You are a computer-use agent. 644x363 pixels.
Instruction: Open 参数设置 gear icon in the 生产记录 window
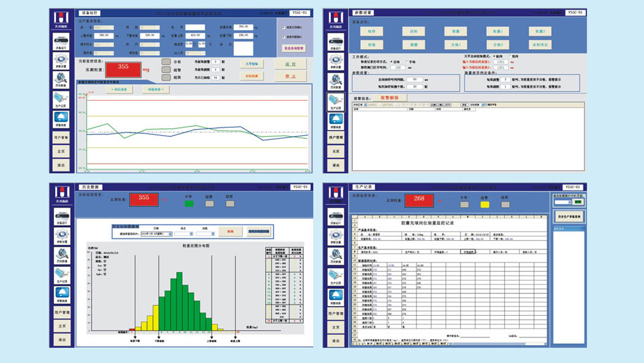click(336, 236)
